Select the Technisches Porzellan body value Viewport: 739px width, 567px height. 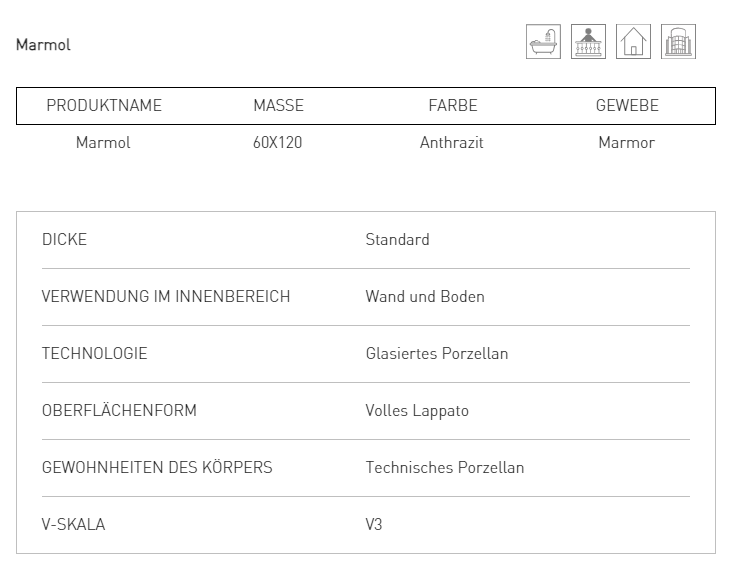pyautogui.click(x=445, y=468)
